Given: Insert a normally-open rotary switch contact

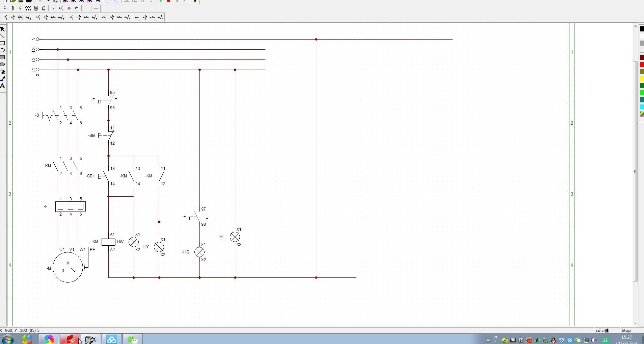Looking at the screenshot, I should (x=38, y=17).
